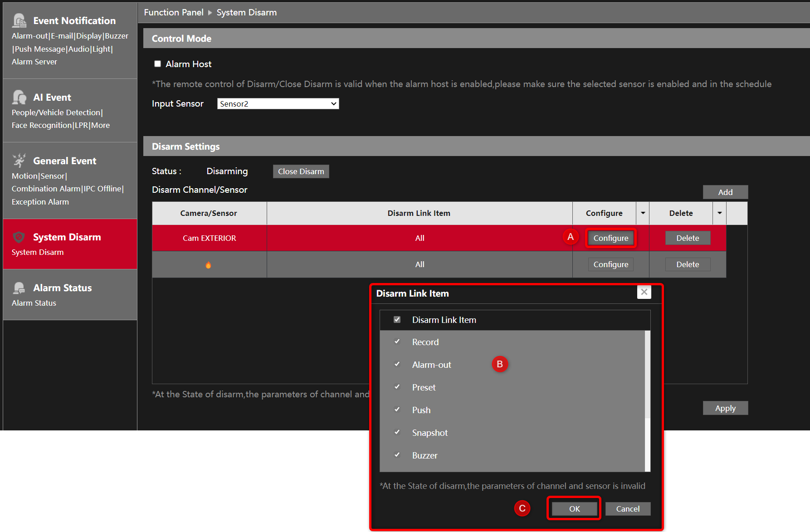Click the AI Event icon in sidebar
The width and height of the screenshot is (810, 532).
pos(20,97)
